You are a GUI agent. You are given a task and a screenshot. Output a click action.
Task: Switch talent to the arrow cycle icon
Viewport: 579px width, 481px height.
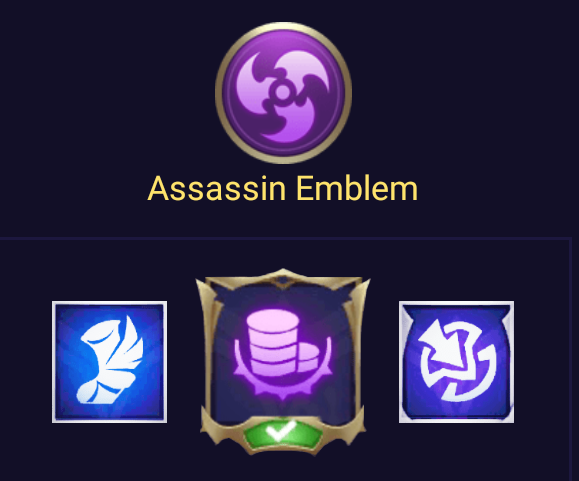(x=456, y=362)
